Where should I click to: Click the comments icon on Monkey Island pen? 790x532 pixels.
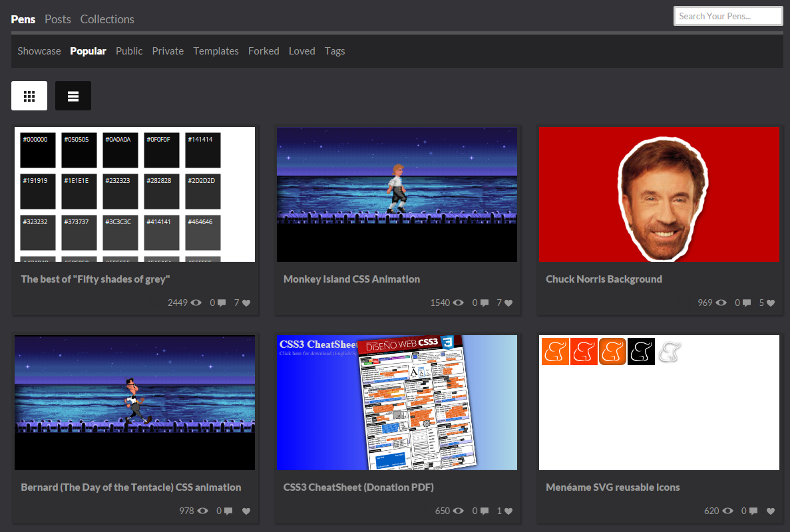[x=484, y=303]
